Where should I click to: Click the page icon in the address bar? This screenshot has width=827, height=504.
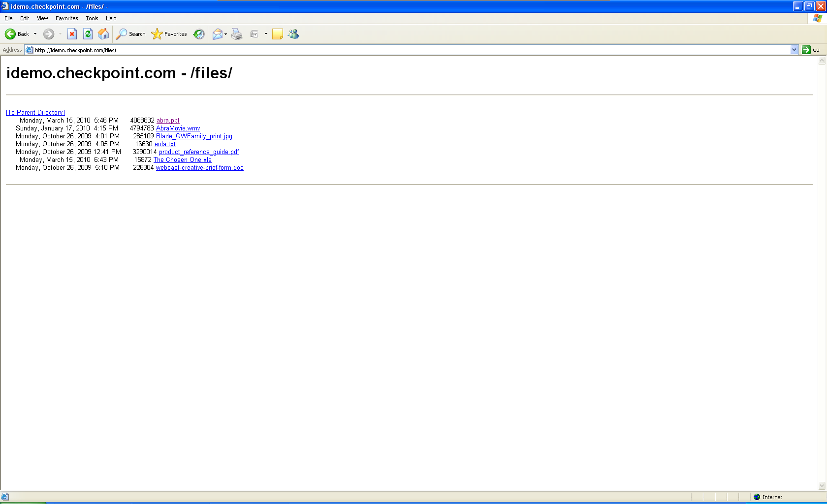[30, 50]
